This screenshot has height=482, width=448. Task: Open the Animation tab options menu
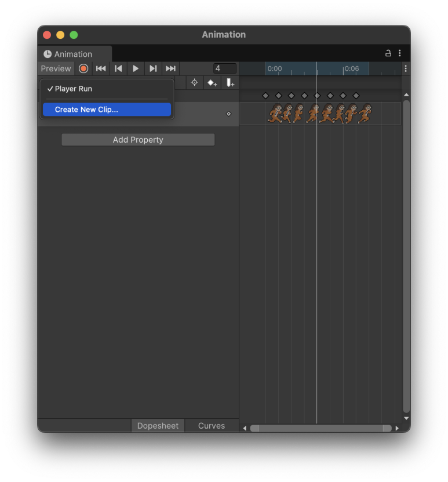[399, 53]
